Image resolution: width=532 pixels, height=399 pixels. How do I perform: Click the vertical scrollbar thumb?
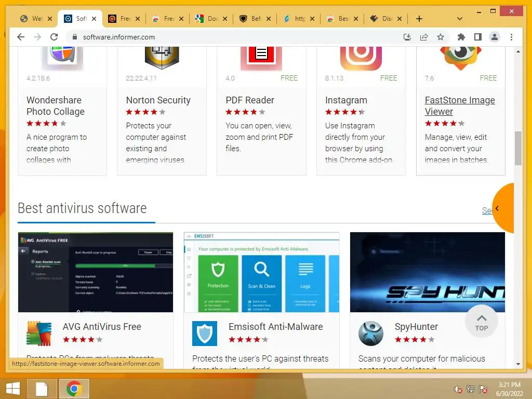click(x=518, y=148)
